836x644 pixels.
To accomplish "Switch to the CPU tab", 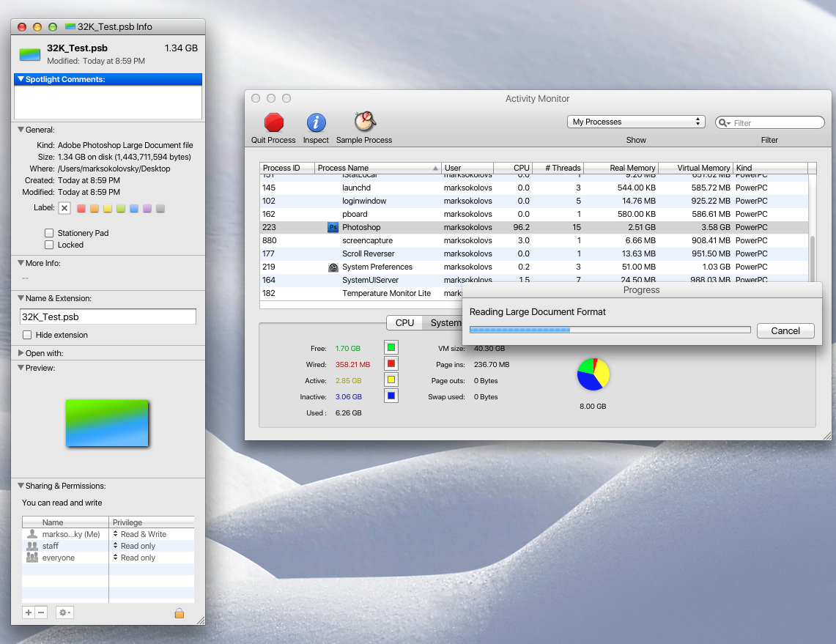I will (404, 323).
